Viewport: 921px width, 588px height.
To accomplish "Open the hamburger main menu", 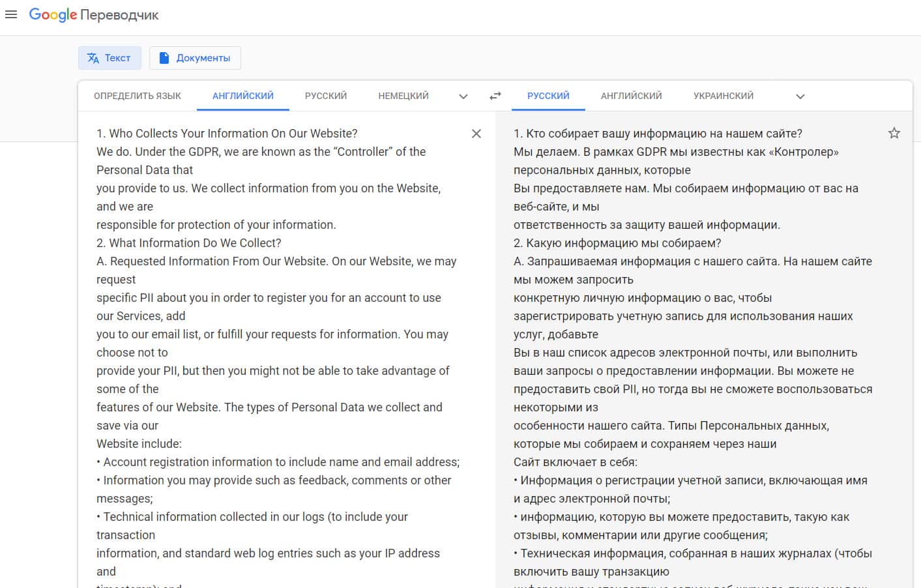I will click(11, 14).
